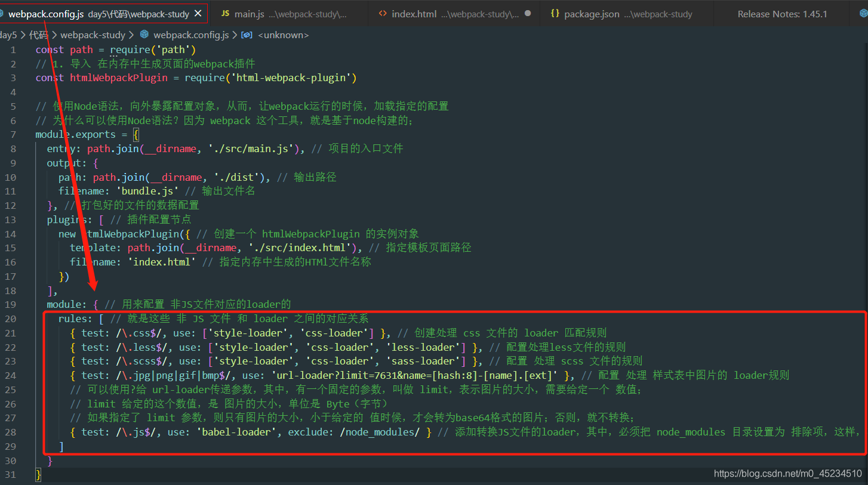Screen dimensions: 868x485
Task: Click the braces icon on package.json tab
Action: click(x=555, y=13)
